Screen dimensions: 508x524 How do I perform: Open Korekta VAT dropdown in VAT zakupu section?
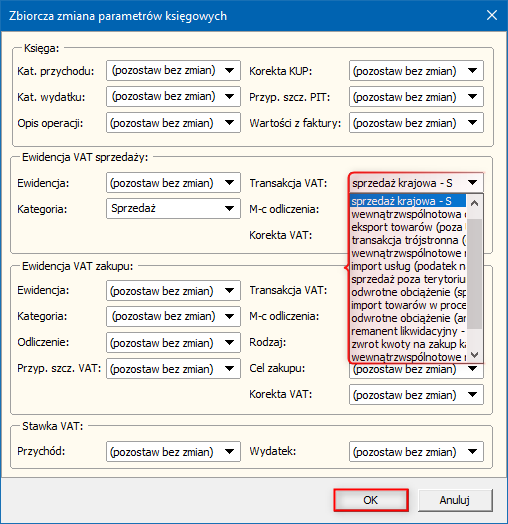point(416,395)
